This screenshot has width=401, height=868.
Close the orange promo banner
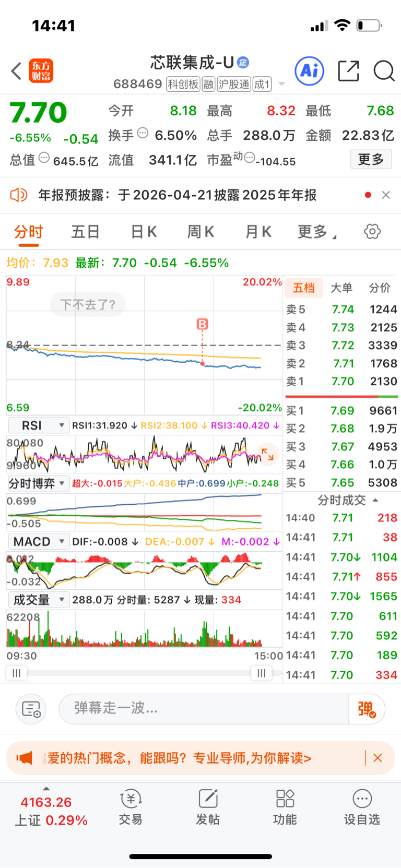(378, 758)
